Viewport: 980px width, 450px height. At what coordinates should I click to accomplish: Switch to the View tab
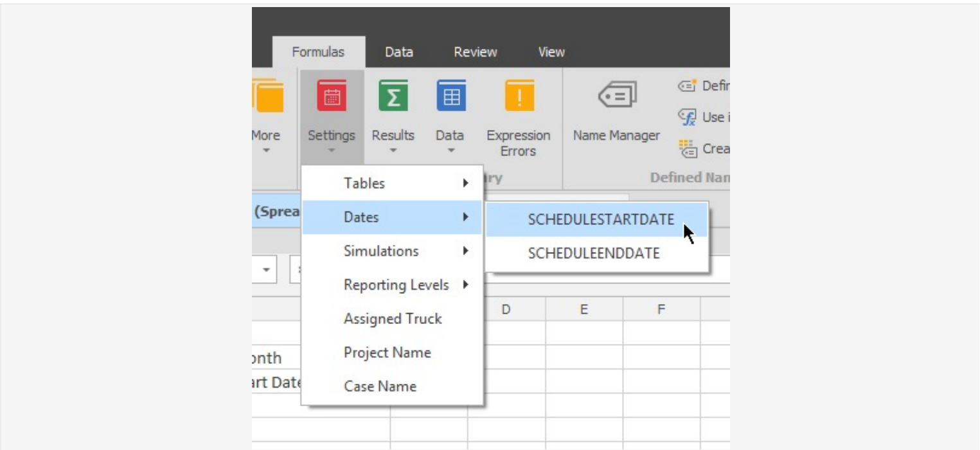pyautogui.click(x=550, y=52)
